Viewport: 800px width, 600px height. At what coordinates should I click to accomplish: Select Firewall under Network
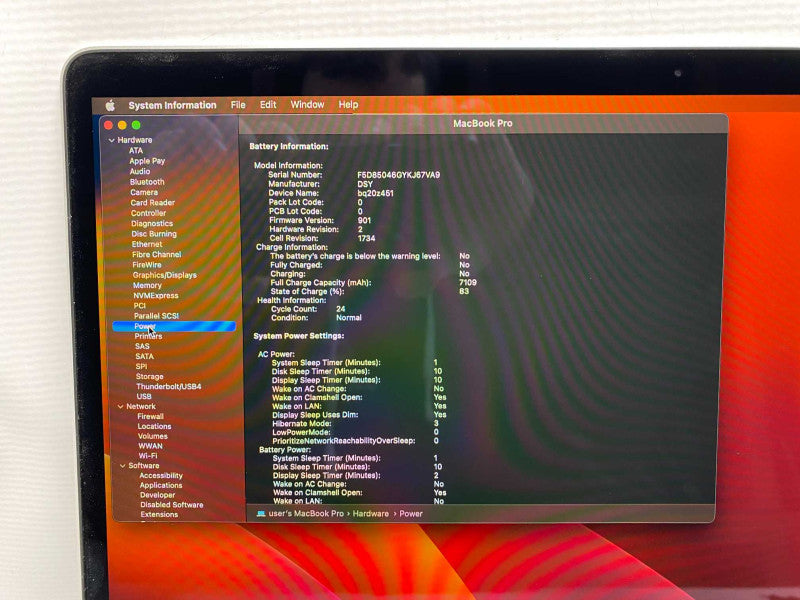151,416
